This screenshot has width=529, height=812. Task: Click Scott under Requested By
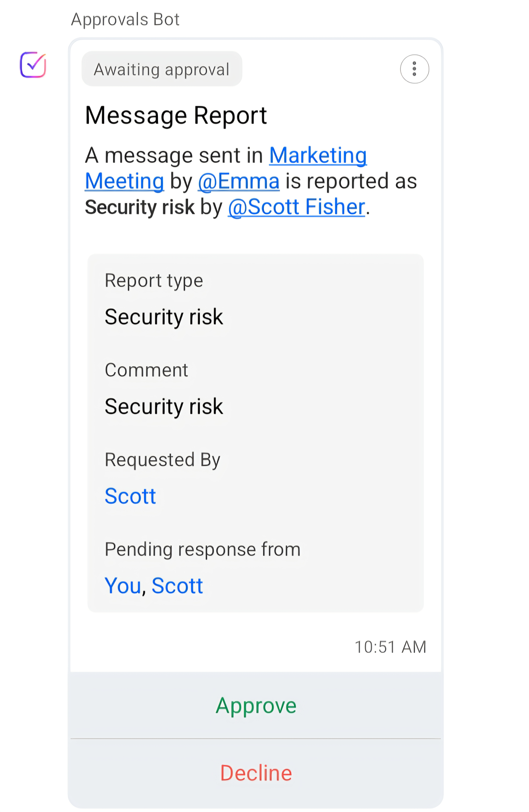click(x=130, y=496)
